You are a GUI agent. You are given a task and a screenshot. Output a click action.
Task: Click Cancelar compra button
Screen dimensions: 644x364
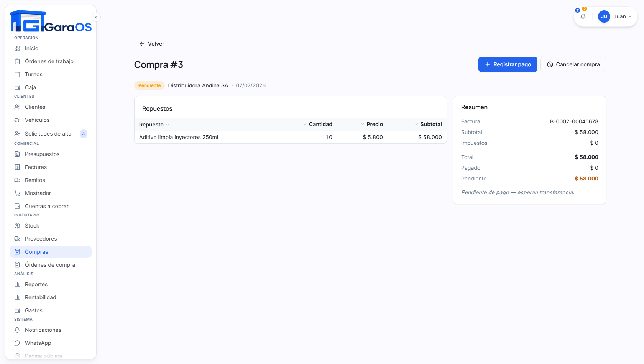[573, 64]
